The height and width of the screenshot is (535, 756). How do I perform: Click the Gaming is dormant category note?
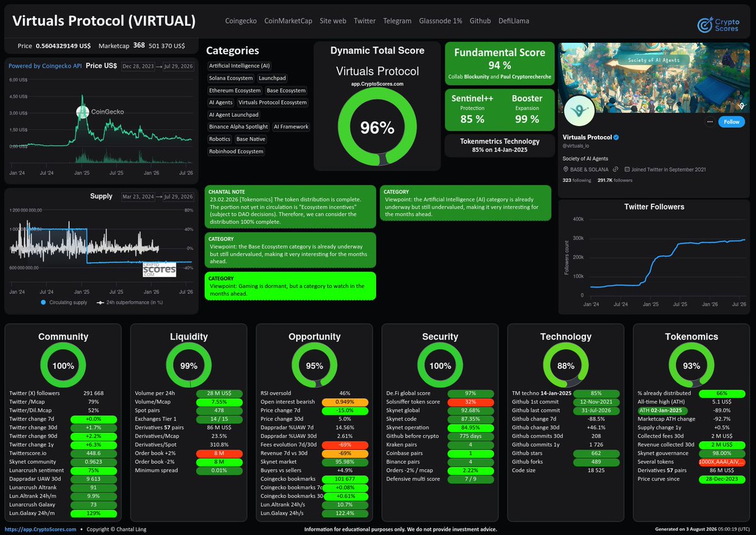290,285
